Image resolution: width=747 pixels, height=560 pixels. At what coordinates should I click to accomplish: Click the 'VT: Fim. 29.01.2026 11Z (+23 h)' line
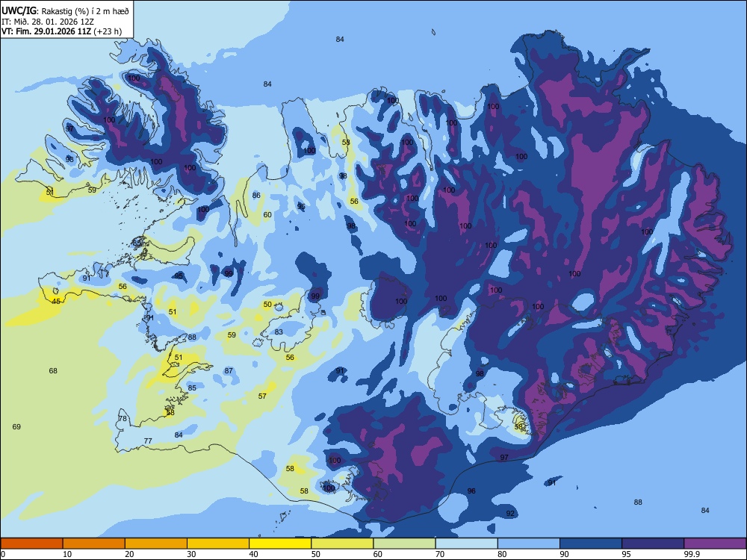61,31
